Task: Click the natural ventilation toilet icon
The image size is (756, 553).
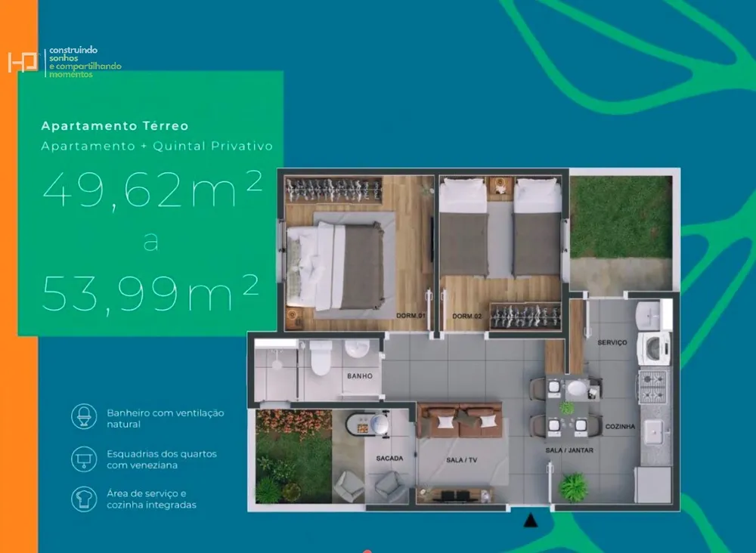Action: click(84, 417)
